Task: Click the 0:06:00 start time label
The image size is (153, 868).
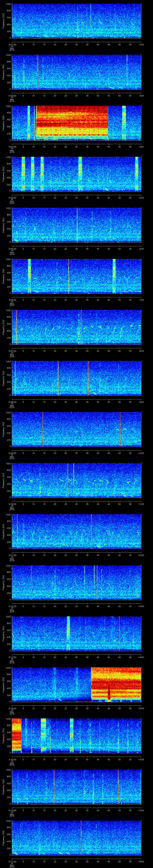Action: [12, 300]
